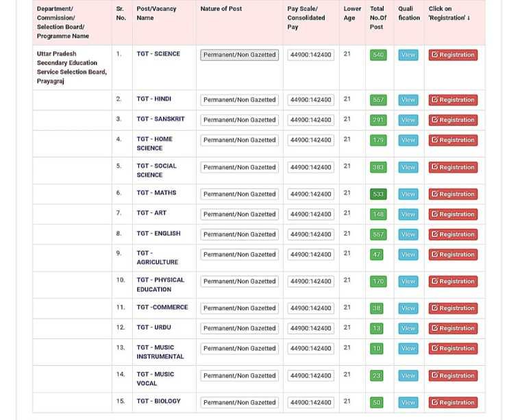Open Registration for TGT - HINDI post
This screenshot has height=420, width=518.
coord(453,100)
